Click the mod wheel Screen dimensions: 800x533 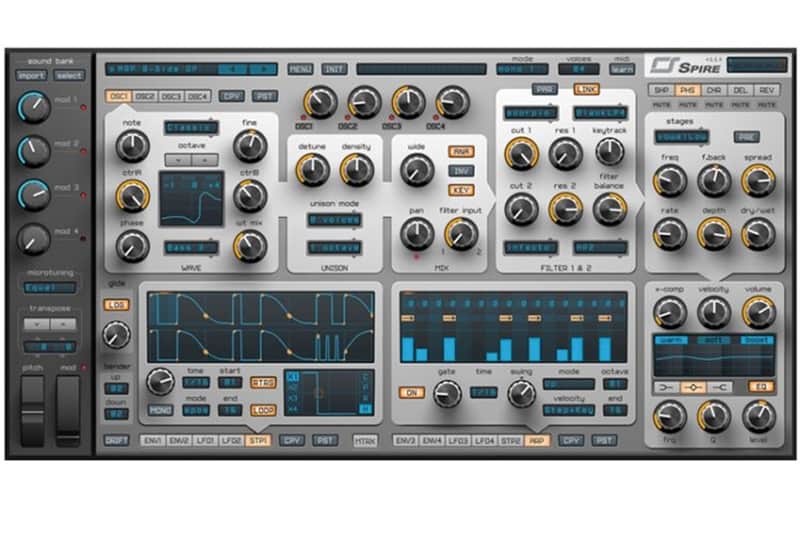click(68, 411)
